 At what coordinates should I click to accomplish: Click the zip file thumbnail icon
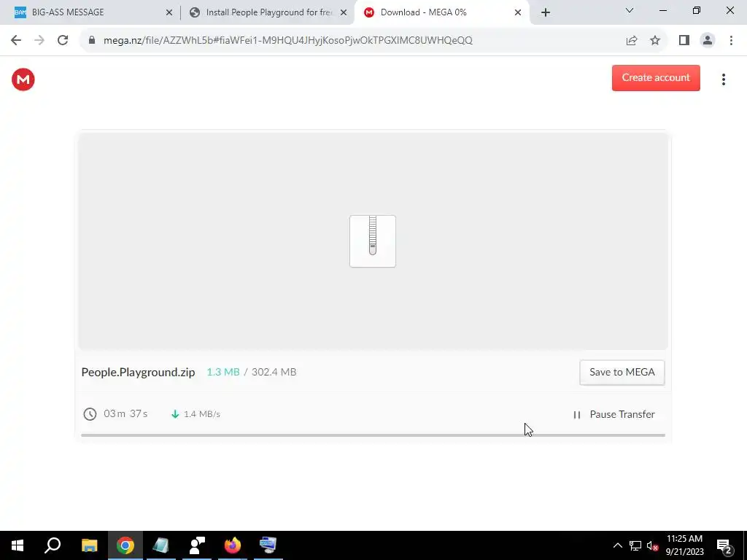point(373,241)
